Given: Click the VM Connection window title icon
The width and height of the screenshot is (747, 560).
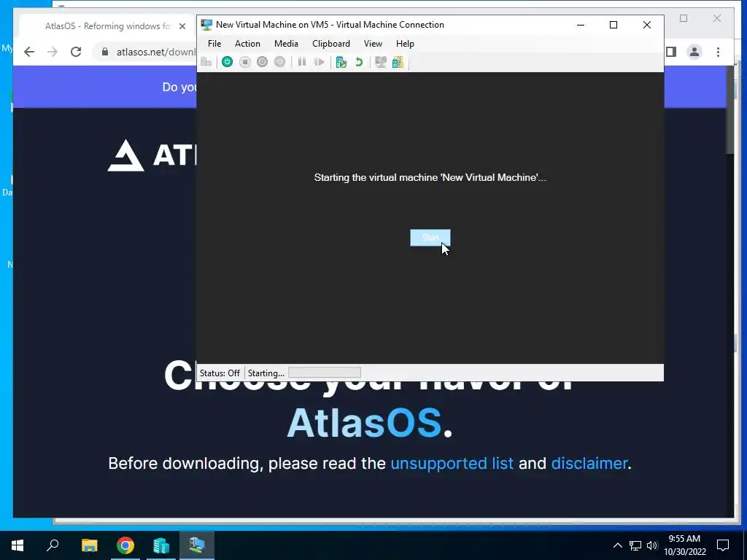Looking at the screenshot, I should [206, 25].
